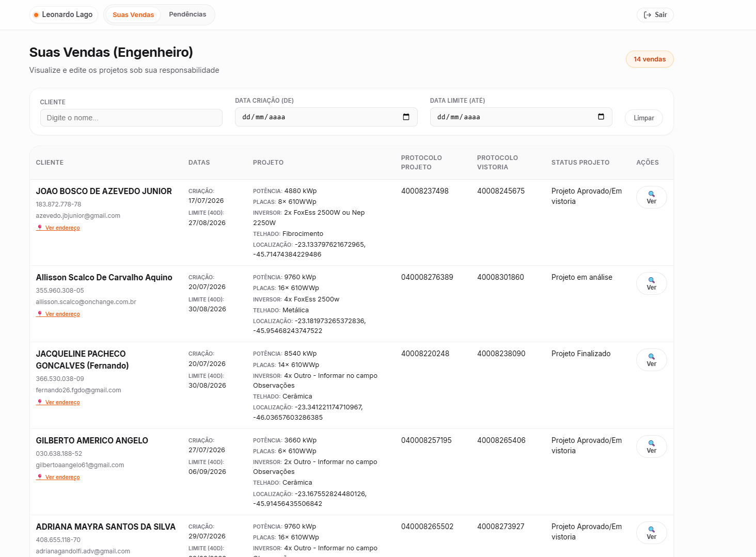Viewport: 756px width, 557px height.
Task: Click CPF 355.960.308-05
Action: point(60,291)
